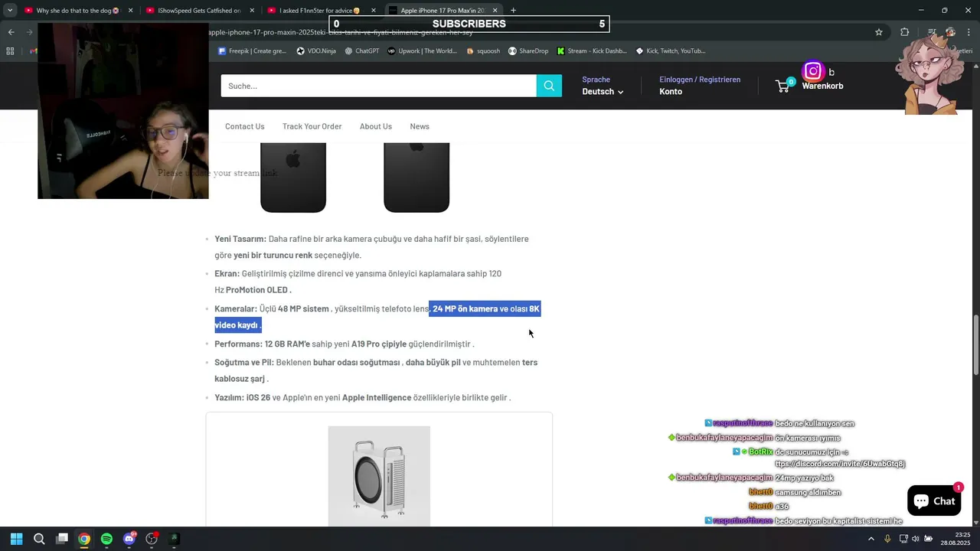This screenshot has height=551, width=980.
Task: Open a new tab with plus button
Action: click(513, 11)
